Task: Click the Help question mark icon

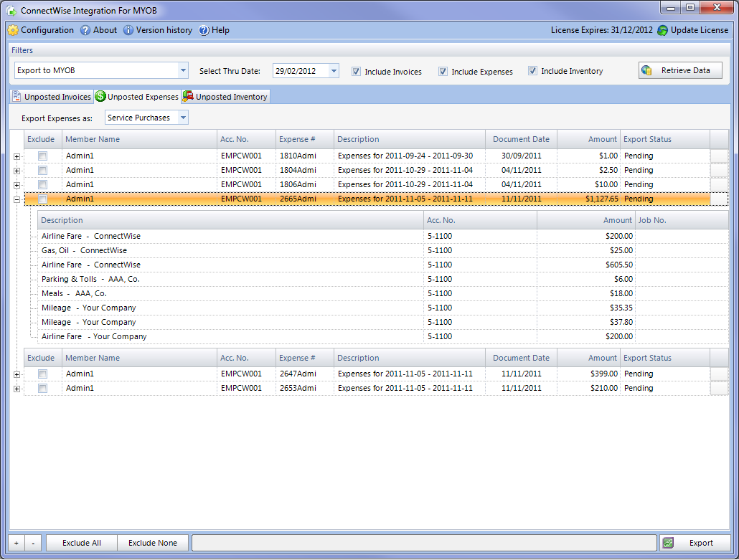Action: [204, 30]
